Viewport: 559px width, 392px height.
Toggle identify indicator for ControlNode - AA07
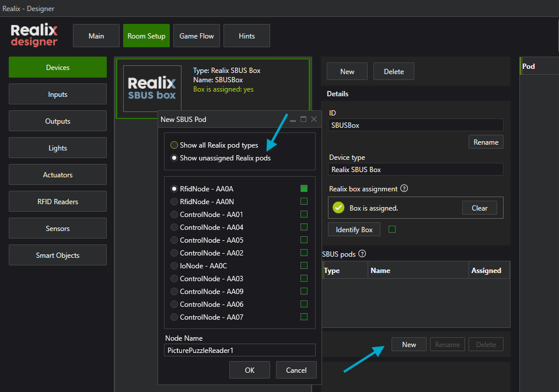click(x=304, y=317)
